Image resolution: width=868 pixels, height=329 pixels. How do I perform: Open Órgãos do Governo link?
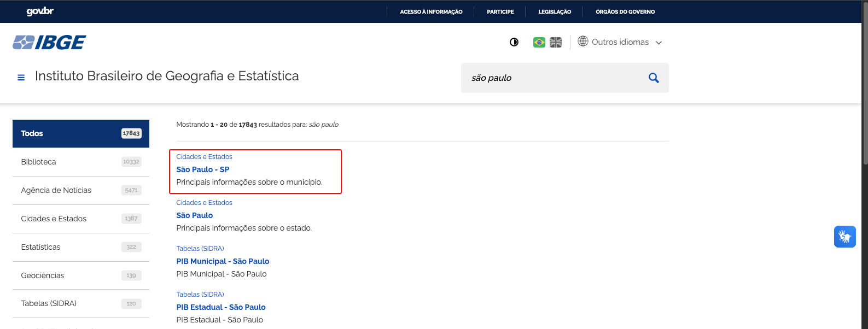(625, 11)
